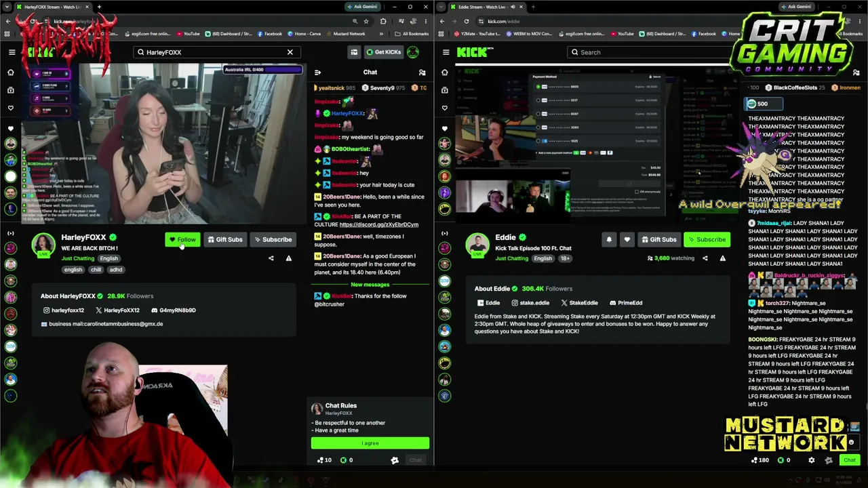Share the HarleyFOXX stream
This screenshot has width=868, height=488.
271,258
